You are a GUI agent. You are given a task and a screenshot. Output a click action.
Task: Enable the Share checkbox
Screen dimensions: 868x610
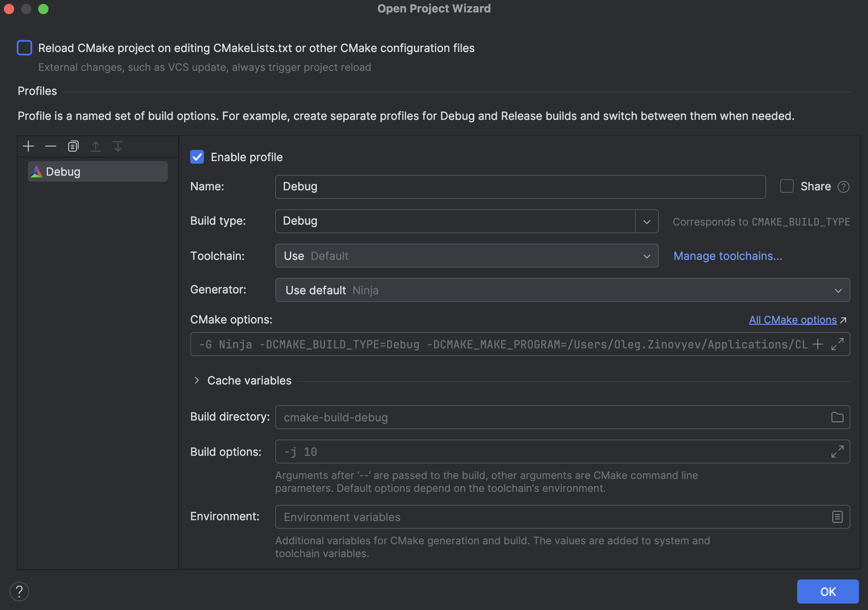pyautogui.click(x=786, y=186)
